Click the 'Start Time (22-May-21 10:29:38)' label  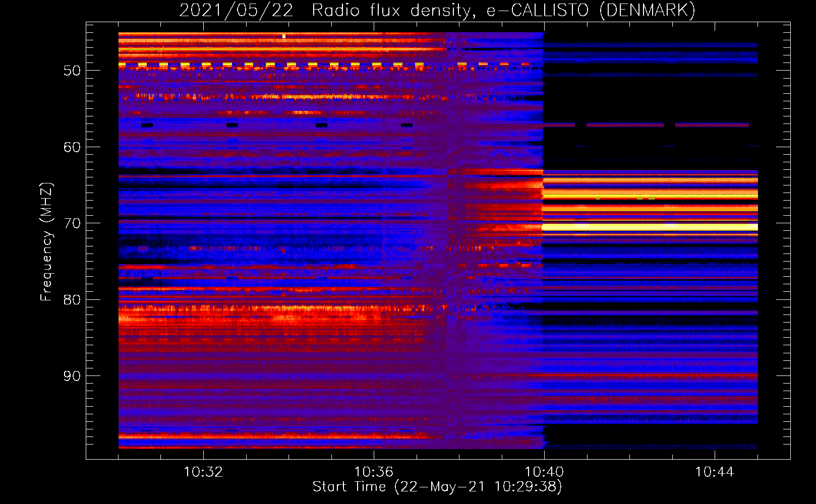click(x=437, y=487)
